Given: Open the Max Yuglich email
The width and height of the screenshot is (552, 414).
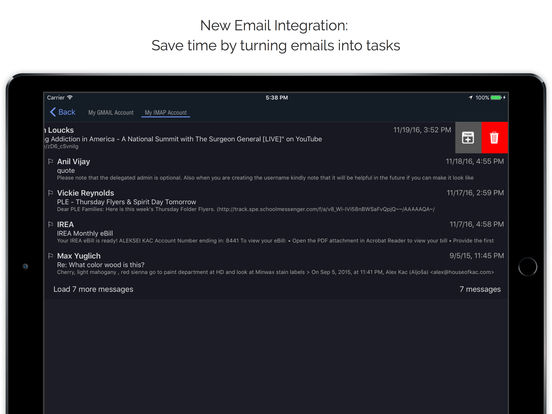Looking at the screenshot, I should click(x=276, y=264).
